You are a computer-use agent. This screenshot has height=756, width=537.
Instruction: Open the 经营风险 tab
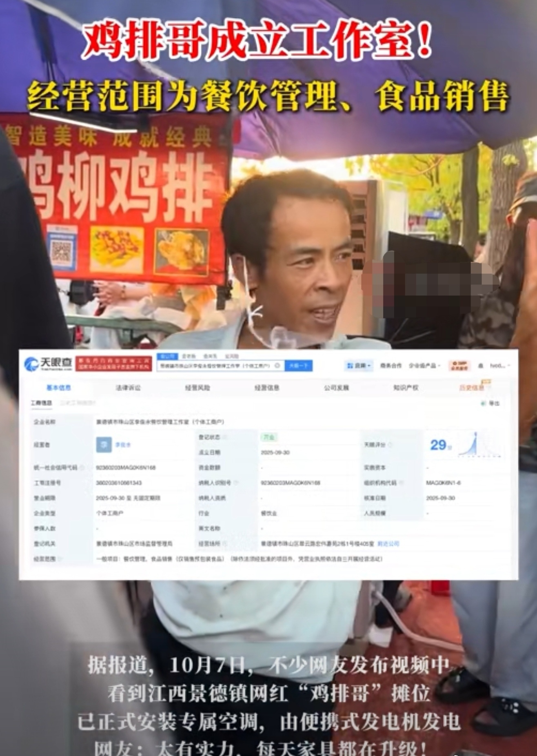tap(197, 388)
